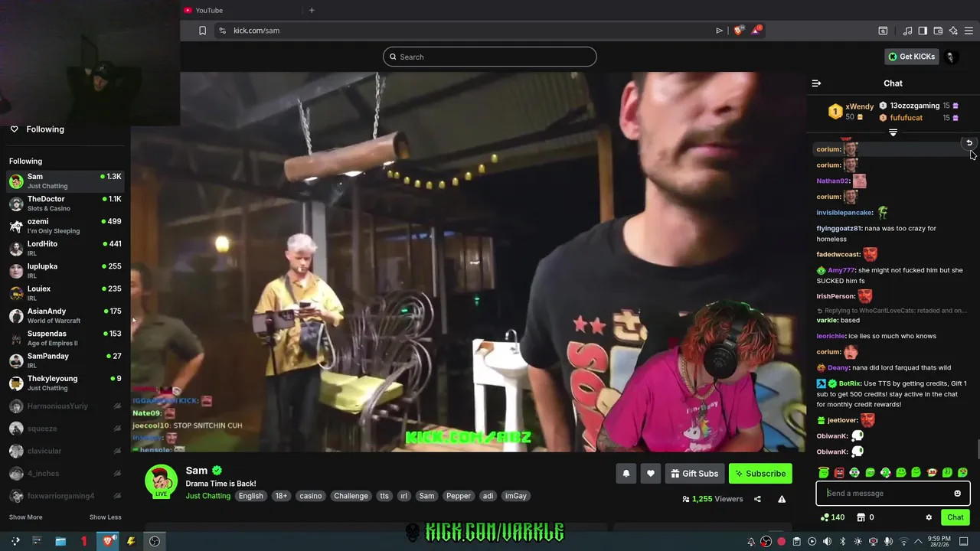Open AsianAndy channel in Following list

[x=65, y=315]
